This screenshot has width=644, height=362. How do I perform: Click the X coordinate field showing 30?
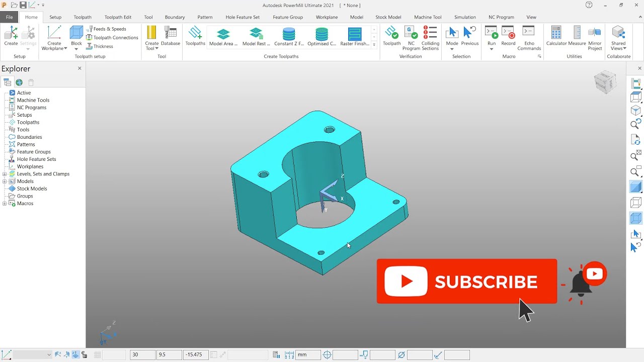(142, 354)
